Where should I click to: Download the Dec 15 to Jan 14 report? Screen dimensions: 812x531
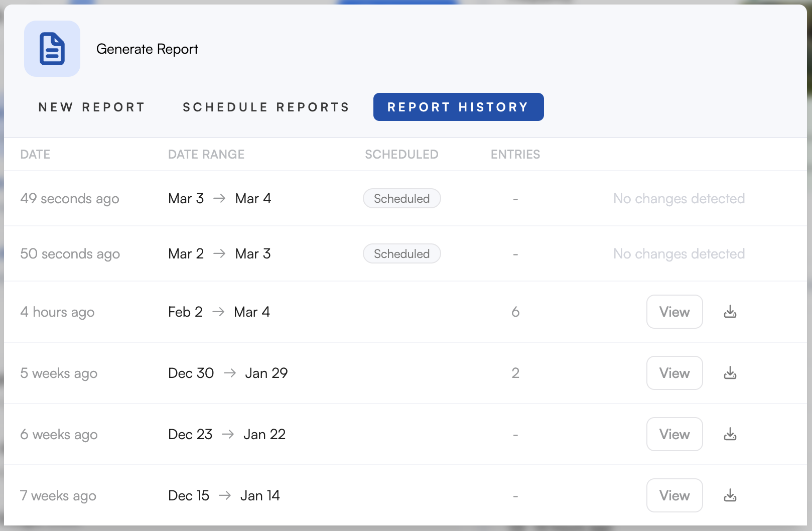[730, 496]
